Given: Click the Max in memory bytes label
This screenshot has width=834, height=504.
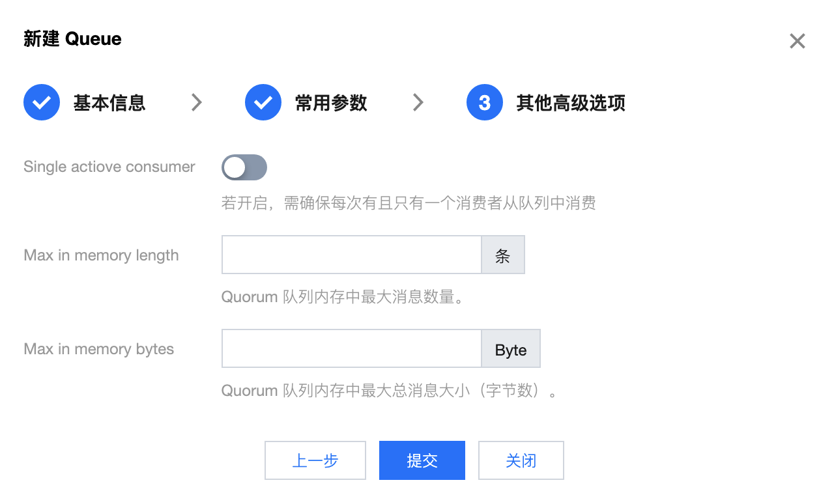Looking at the screenshot, I should pyautogui.click(x=99, y=349).
